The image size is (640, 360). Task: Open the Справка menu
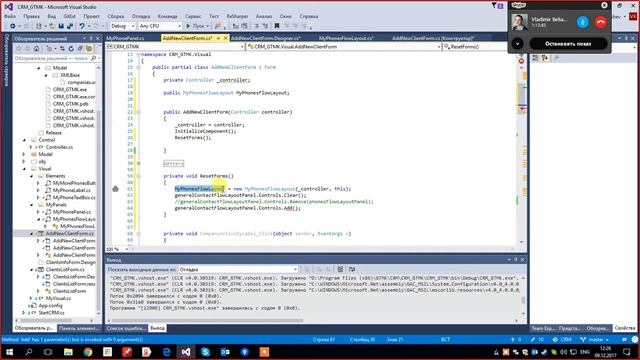(x=309, y=16)
